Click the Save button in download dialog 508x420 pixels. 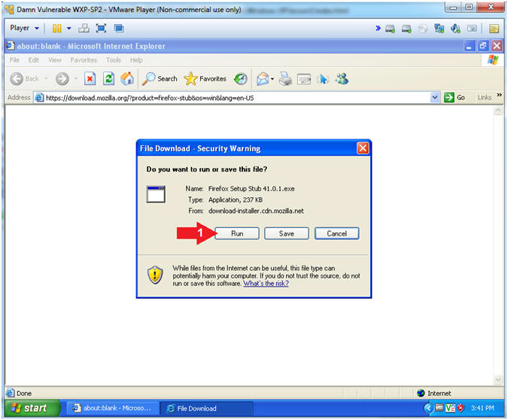[287, 233]
